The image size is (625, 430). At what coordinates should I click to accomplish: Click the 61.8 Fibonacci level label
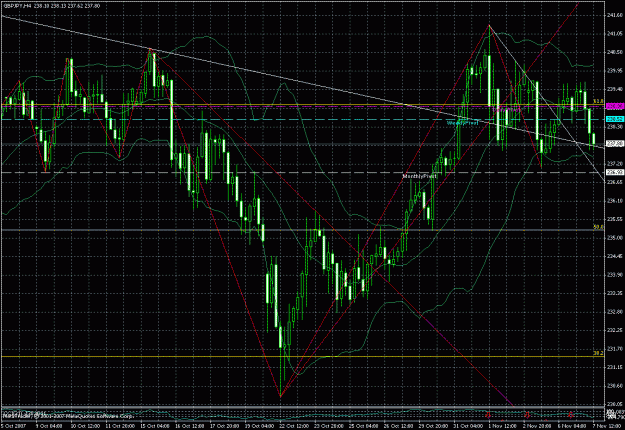point(598,102)
